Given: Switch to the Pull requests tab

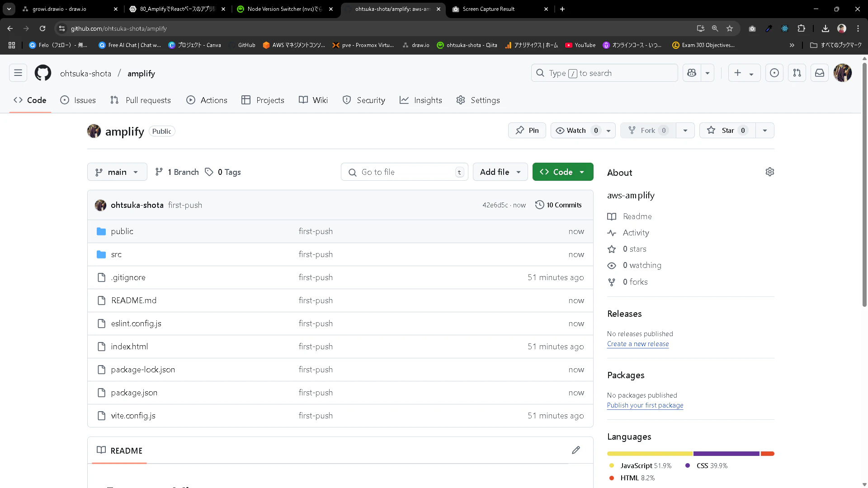Looking at the screenshot, I should coord(141,100).
